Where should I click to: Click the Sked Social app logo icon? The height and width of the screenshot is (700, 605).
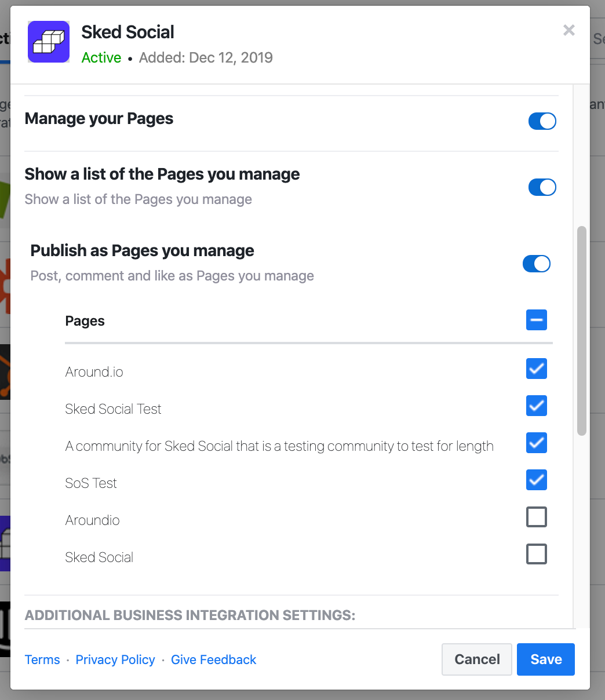[49, 42]
